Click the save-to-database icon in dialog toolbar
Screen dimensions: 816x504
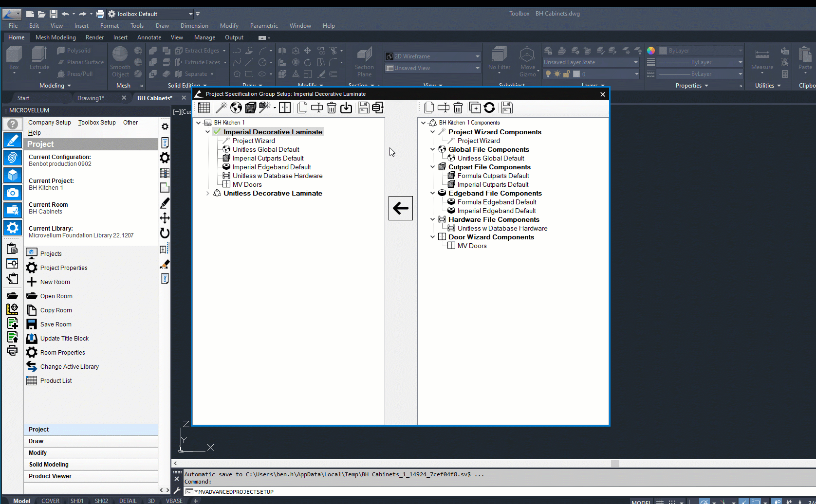point(378,108)
